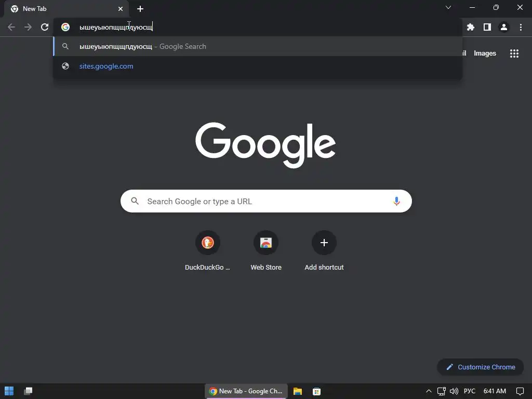The height and width of the screenshot is (399, 532).
Task: Open the Extensions puzzle icon
Action: 470,27
